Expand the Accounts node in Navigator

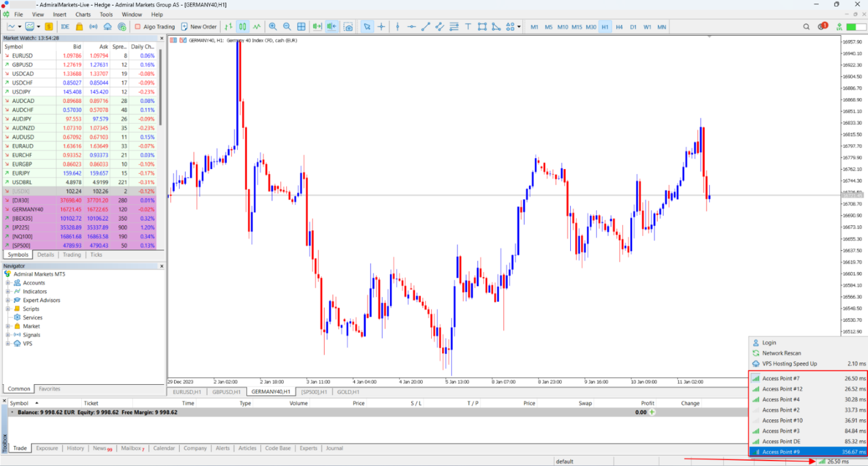(8, 283)
